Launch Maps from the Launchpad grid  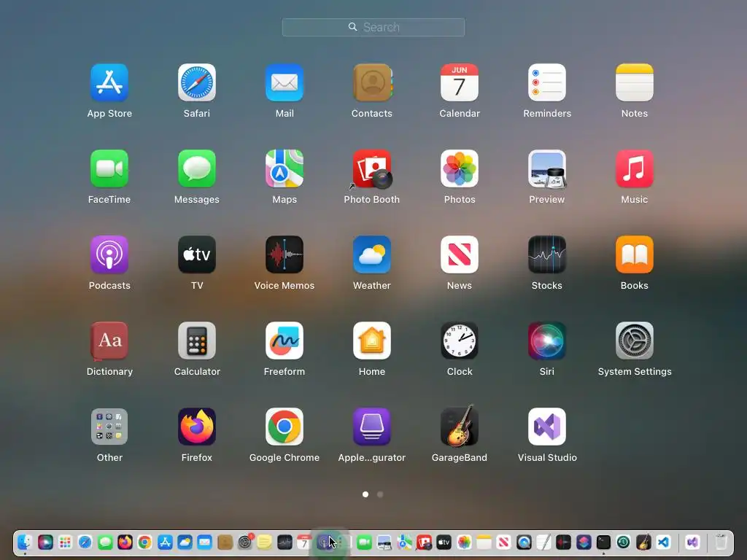click(x=285, y=168)
